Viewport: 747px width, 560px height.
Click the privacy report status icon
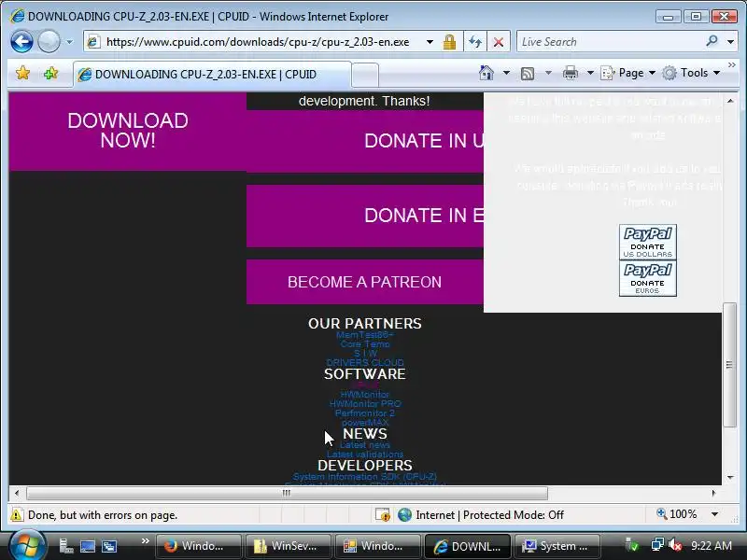[383, 515]
